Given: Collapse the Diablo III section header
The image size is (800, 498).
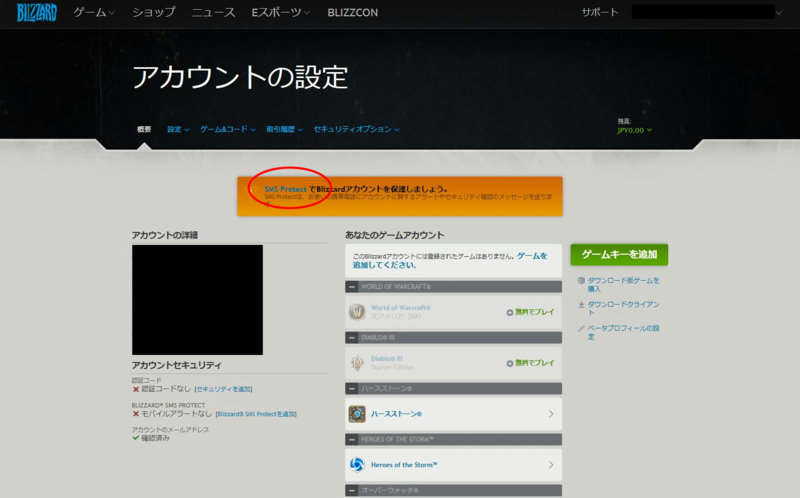Looking at the screenshot, I should click(x=351, y=337).
